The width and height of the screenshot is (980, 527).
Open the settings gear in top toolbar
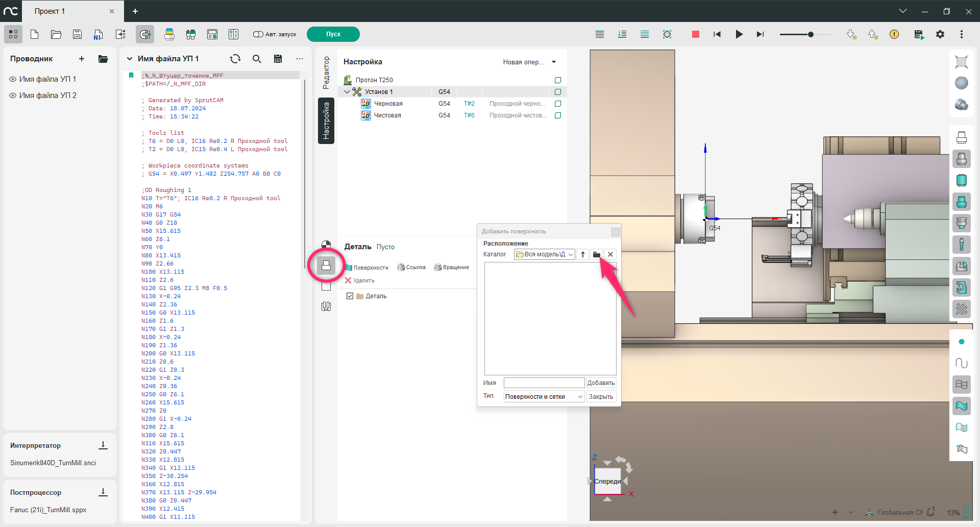click(940, 34)
